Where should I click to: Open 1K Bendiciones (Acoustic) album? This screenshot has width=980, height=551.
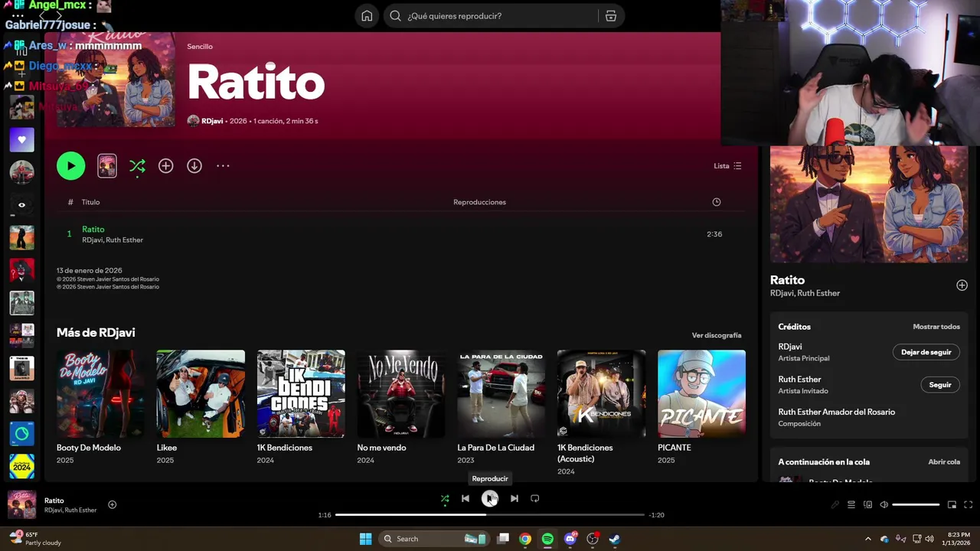point(602,412)
